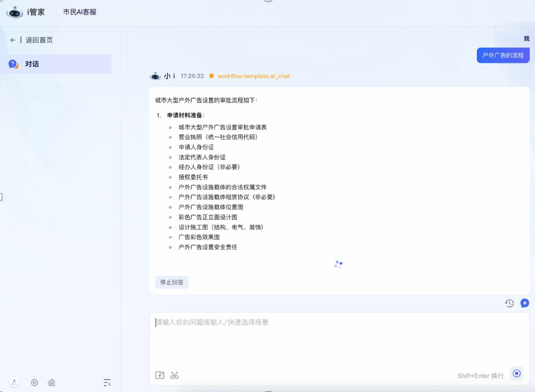Image resolution: width=535 pixels, height=392 pixels.
Task: Click the robot assistant icon in the bottom toolbar
Action: click(51, 383)
